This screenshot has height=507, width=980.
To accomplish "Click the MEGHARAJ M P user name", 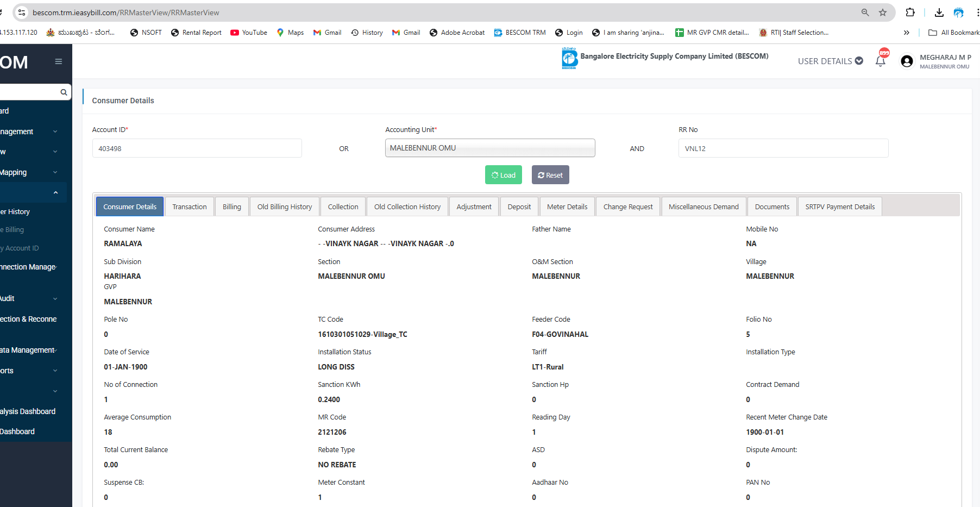I will (x=945, y=57).
